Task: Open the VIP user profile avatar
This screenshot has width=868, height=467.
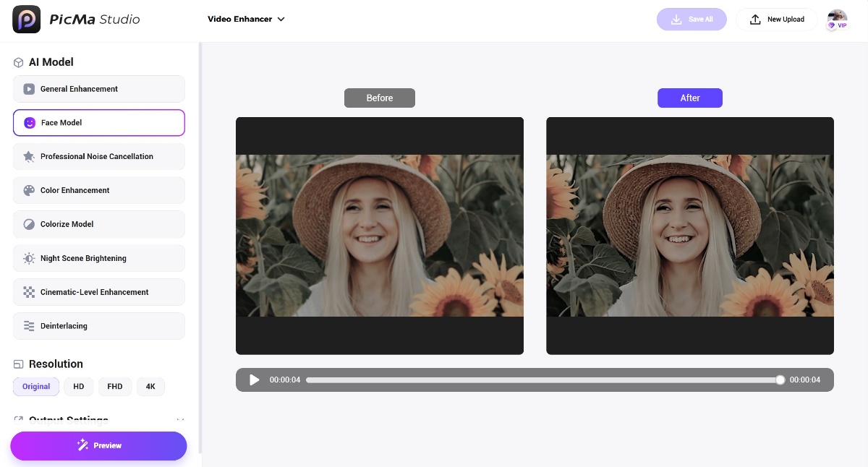Action: click(837, 20)
